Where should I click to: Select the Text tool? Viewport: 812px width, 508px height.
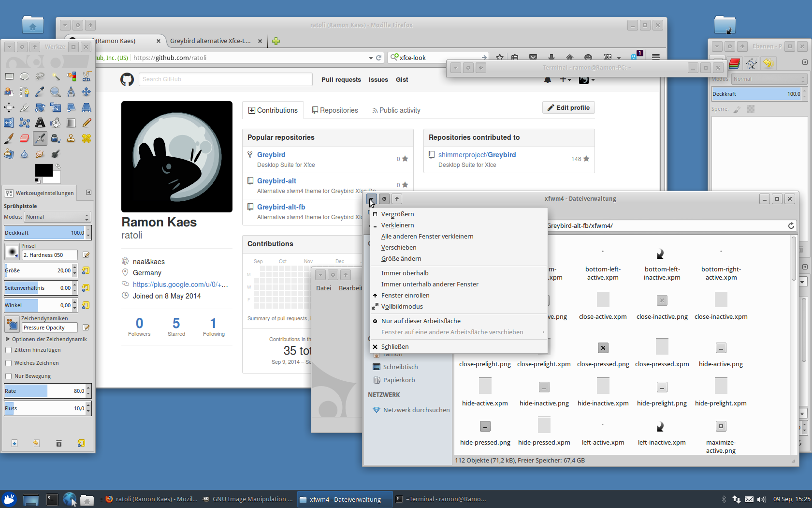tap(40, 123)
